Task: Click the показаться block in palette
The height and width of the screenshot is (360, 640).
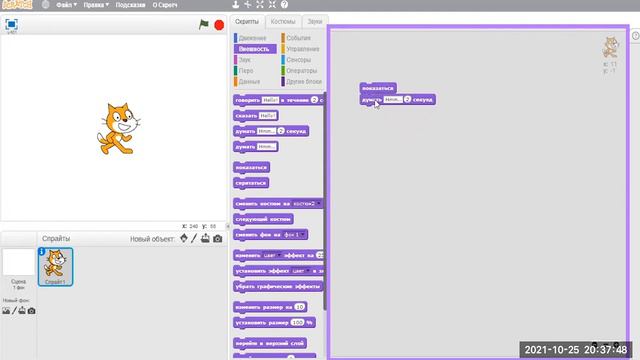Action: [x=251, y=167]
